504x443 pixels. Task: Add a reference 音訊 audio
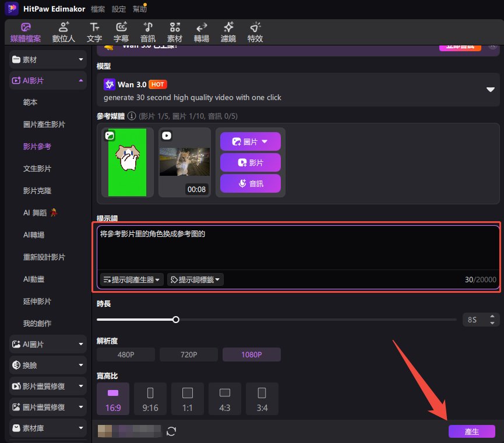click(x=250, y=183)
